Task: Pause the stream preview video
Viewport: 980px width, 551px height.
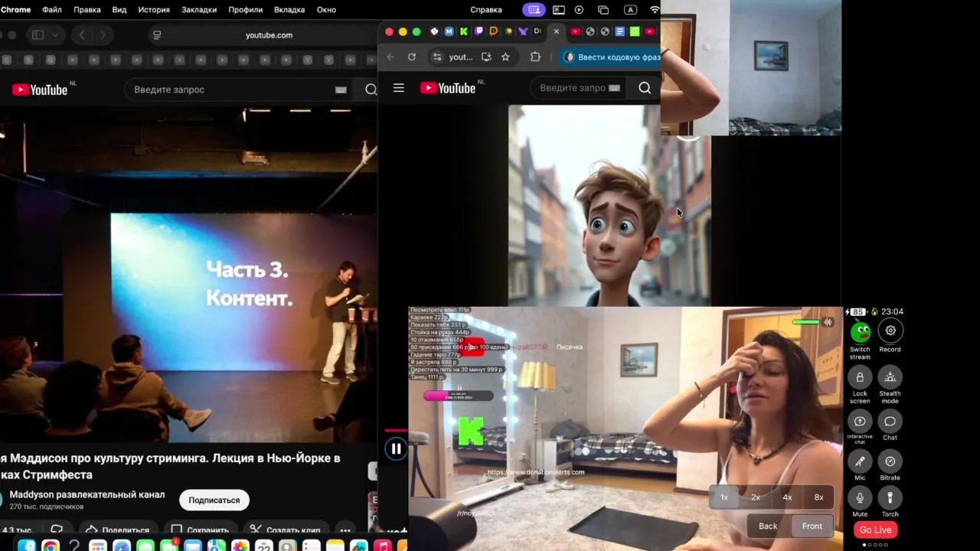Action: pyautogui.click(x=396, y=449)
